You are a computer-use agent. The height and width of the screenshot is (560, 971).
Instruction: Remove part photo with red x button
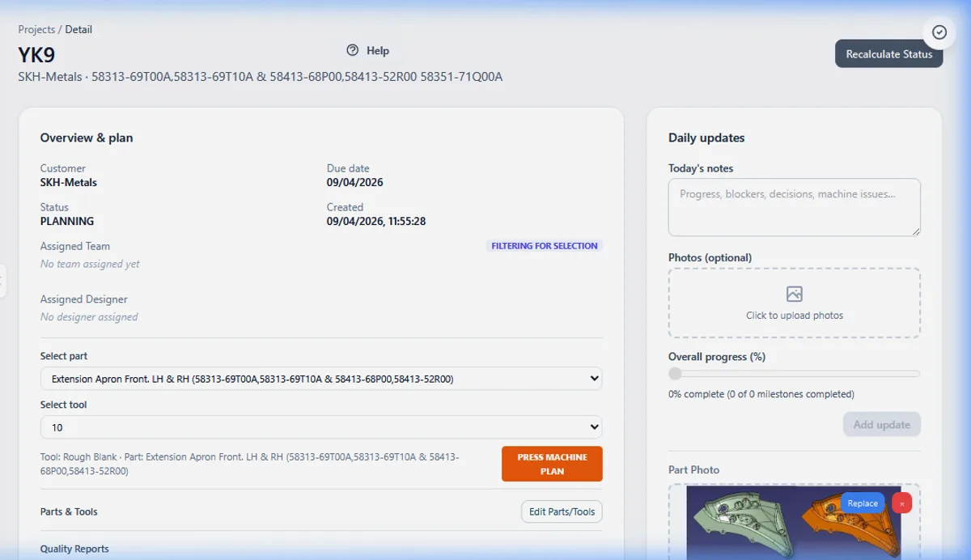(902, 503)
